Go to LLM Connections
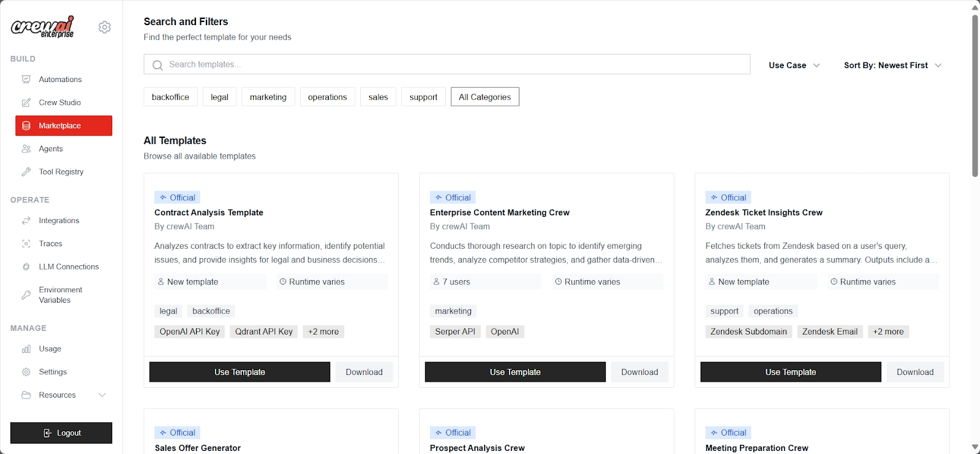 point(64,267)
